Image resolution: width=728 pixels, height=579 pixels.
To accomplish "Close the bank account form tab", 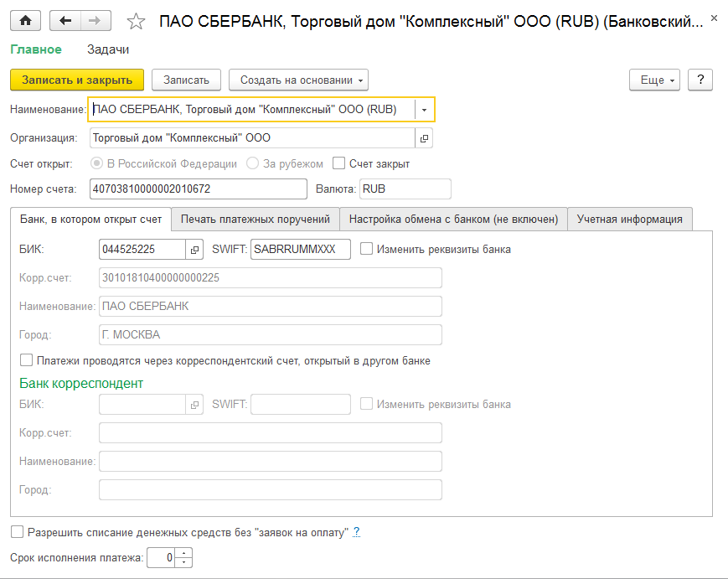I will pyautogui.click(x=714, y=18).
